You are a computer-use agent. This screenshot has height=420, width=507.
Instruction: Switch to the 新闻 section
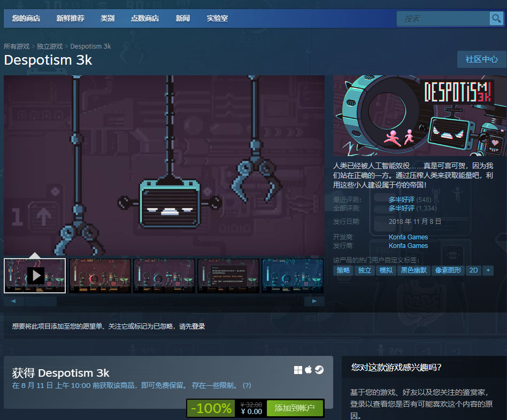(x=182, y=18)
